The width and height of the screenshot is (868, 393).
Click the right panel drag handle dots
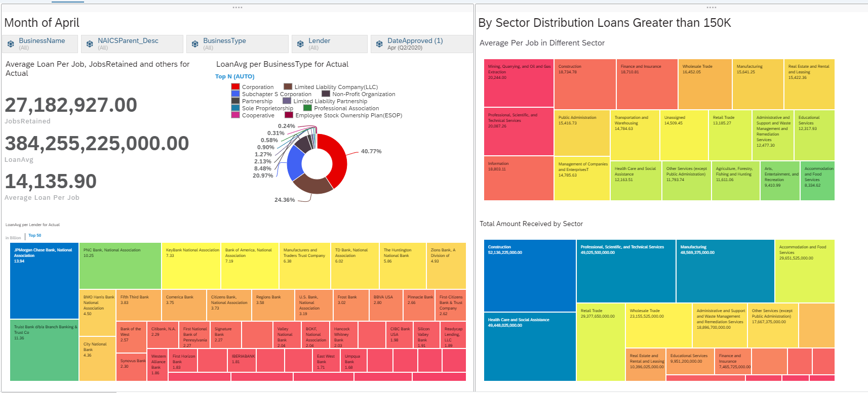pyautogui.click(x=712, y=8)
